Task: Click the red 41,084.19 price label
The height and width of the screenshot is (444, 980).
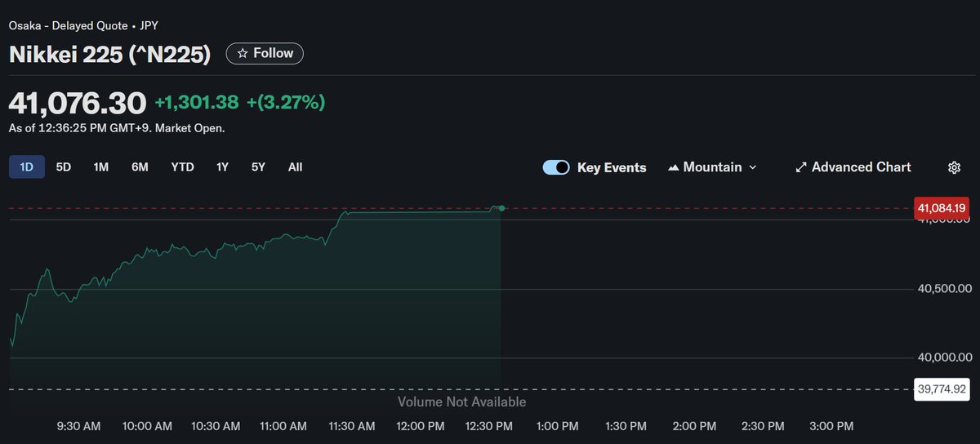Action: click(942, 209)
